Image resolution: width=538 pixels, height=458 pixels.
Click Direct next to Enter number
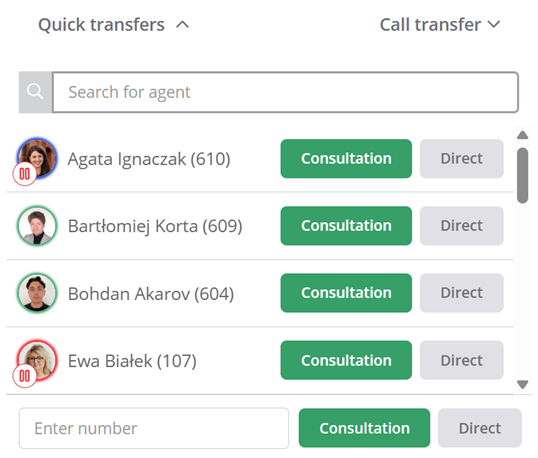480,428
